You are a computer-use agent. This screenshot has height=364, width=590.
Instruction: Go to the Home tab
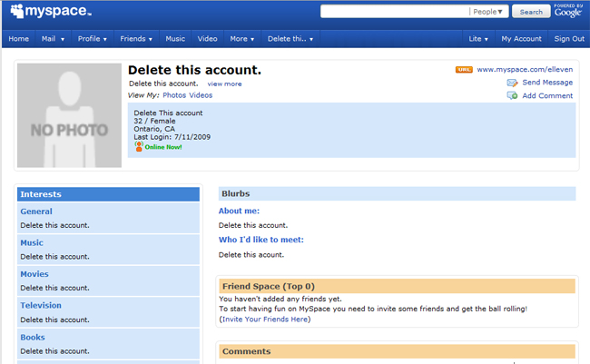pyautogui.click(x=18, y=39)
